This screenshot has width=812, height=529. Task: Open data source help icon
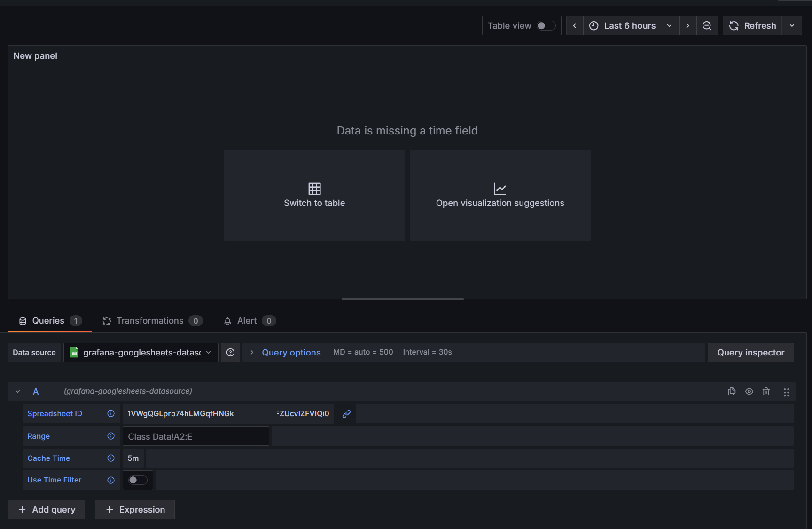(x=230, y=353)
